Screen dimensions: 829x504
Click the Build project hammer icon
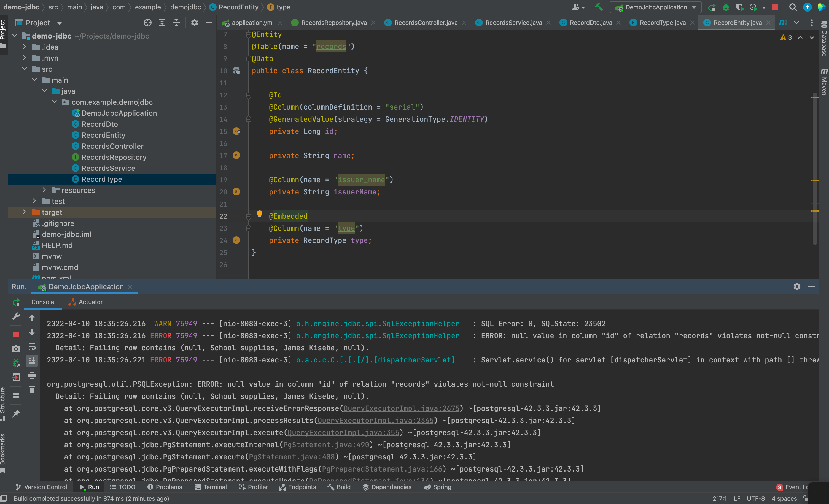tap(599, 7)
